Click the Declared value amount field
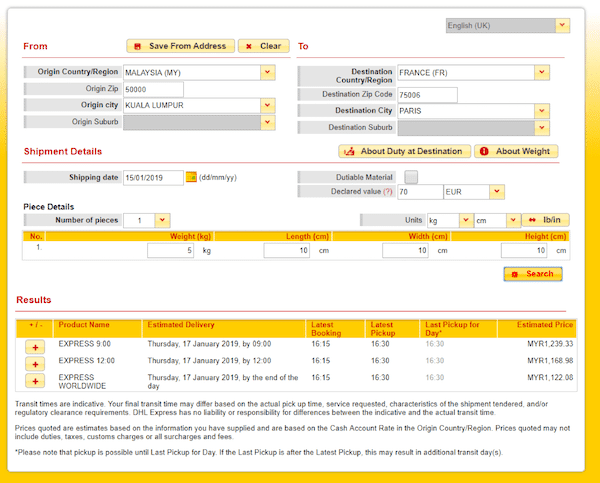Viewport: 600px width, 483px height. pos(420,192)
